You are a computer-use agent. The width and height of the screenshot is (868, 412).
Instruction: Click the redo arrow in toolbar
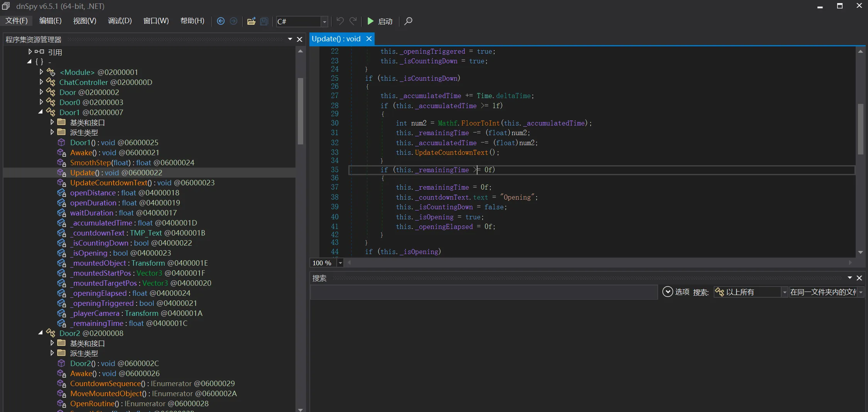point(353,21)
